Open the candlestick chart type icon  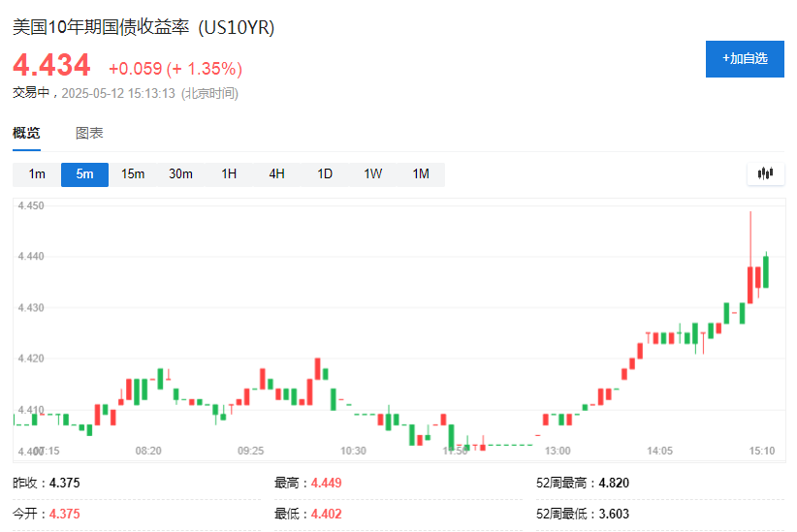[765, 174]
